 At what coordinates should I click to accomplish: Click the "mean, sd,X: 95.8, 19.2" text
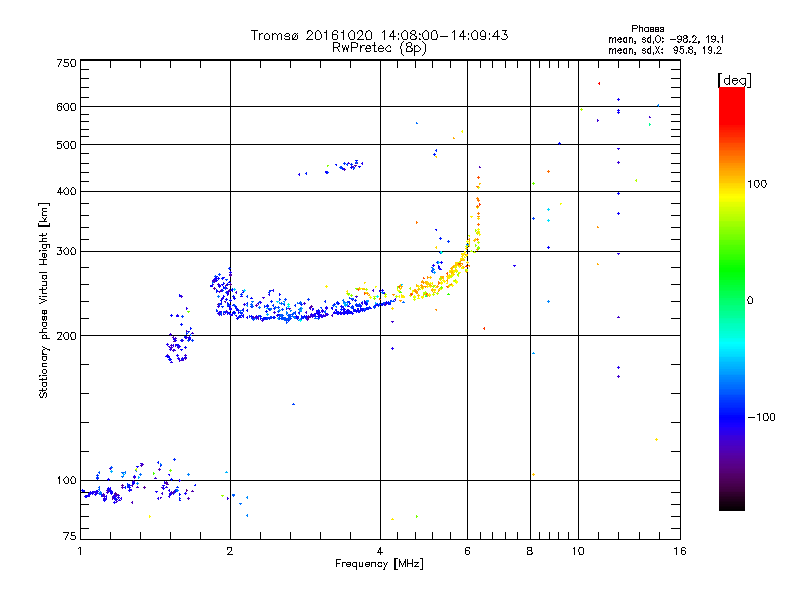pos(665,50)
